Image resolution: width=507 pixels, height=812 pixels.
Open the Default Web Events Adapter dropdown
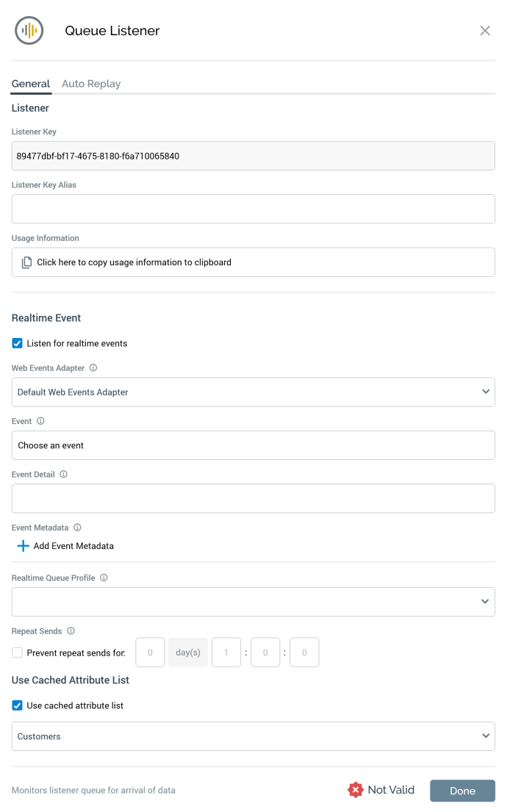tap(253, 392)
